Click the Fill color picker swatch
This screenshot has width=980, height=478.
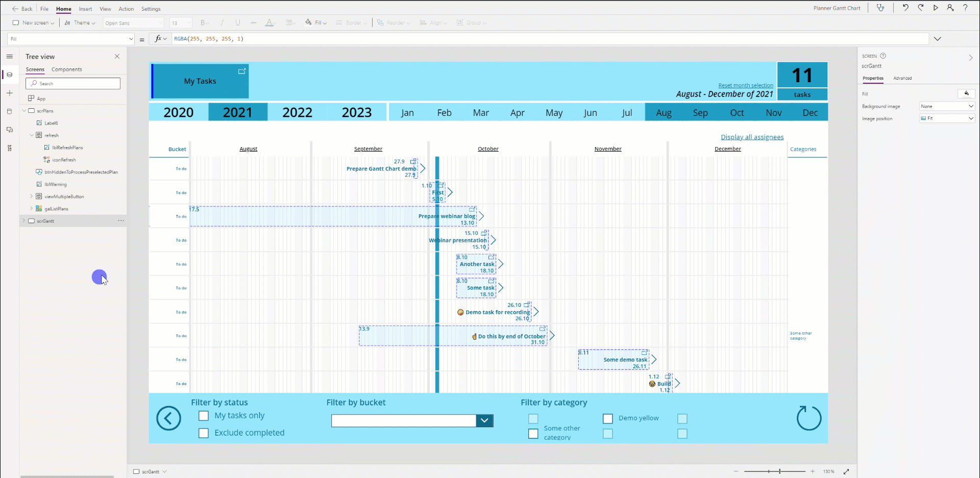966,93
